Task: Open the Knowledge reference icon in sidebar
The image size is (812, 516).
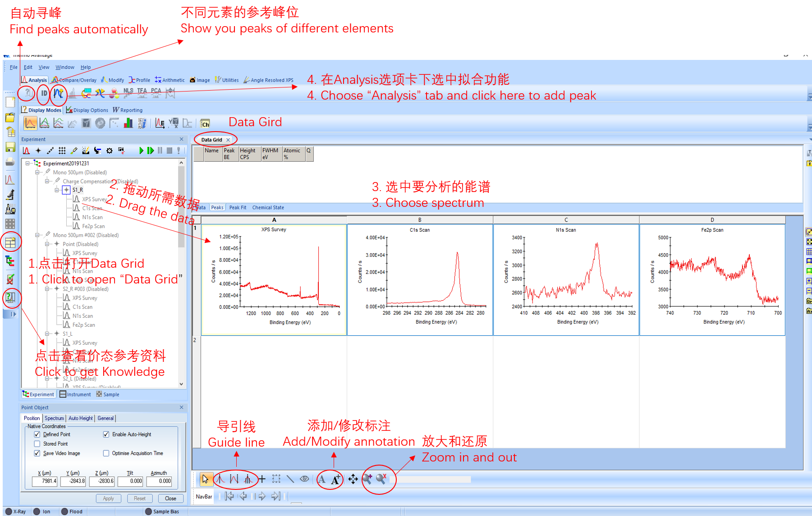Action: click(10, 297)
